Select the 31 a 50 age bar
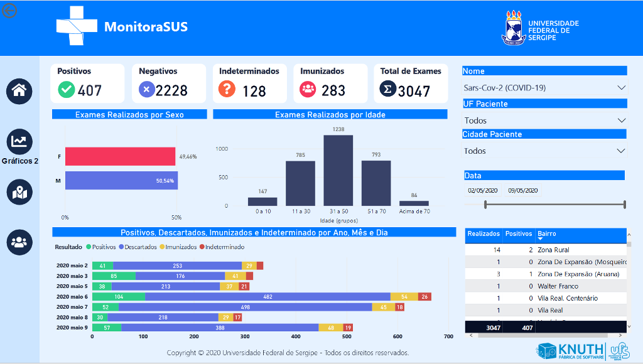 pyautogui.click(x=338, y=171)
